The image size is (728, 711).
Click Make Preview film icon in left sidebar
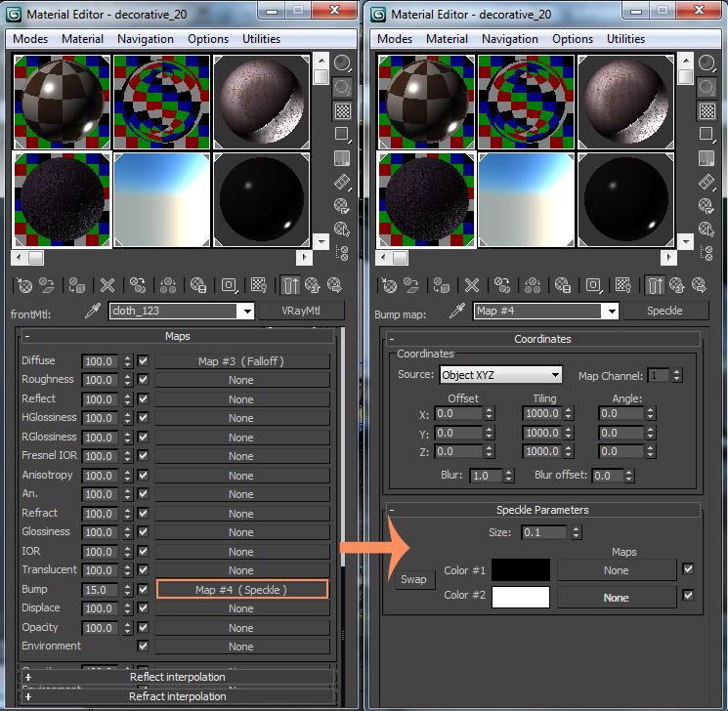[x=342, y=182]
